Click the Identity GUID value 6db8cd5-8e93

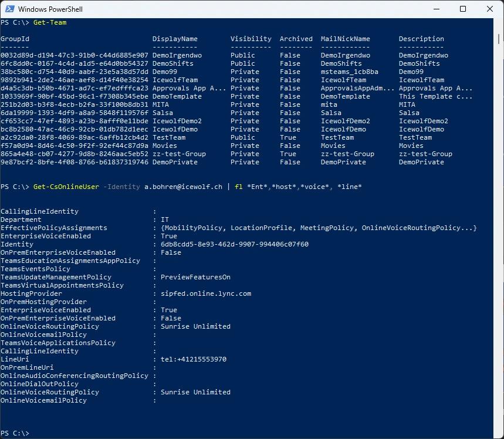click(235, 244)
